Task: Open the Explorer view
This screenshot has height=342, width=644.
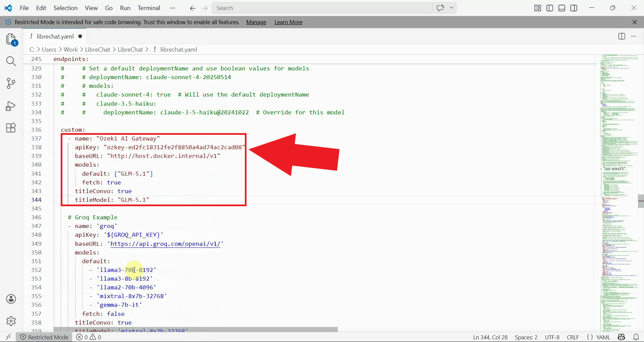Action: click(11, 39)
